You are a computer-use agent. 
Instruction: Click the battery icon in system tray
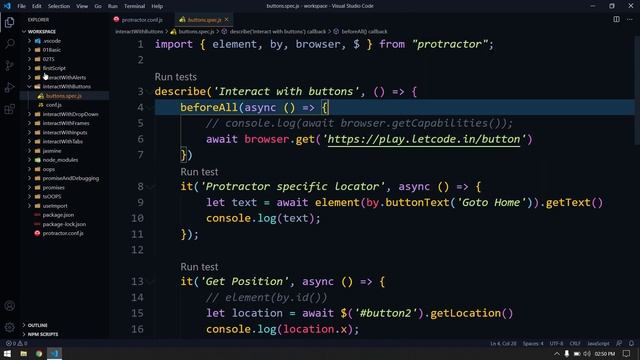(x=577, y=353)
